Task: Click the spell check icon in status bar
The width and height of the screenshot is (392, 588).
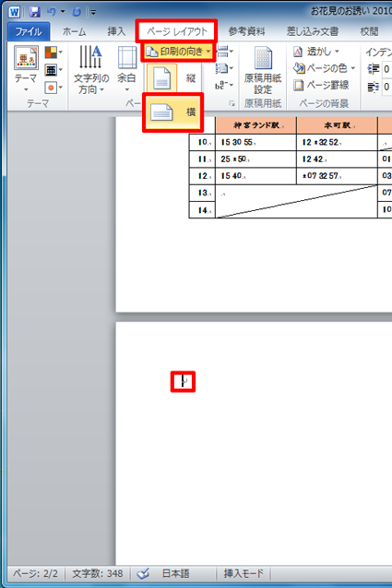Action: pyautogui.click(x=143, y=573)
